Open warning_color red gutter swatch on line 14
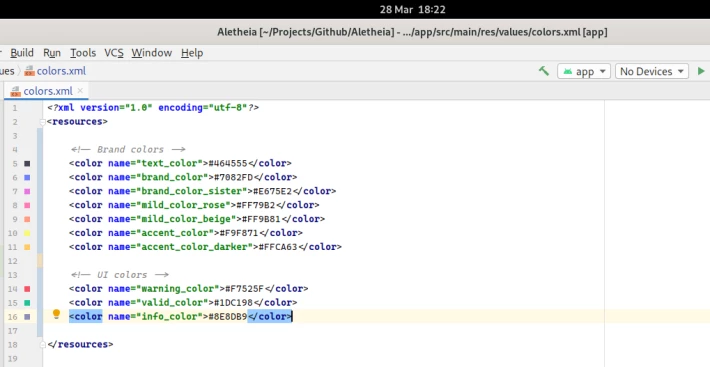This screenshot has height=367, width=710. pyautogui.click(x=27, y=289)
